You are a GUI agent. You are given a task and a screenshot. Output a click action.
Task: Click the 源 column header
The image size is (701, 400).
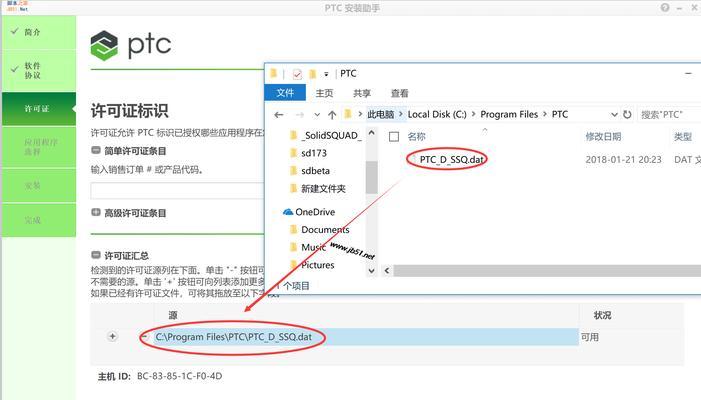173,315
